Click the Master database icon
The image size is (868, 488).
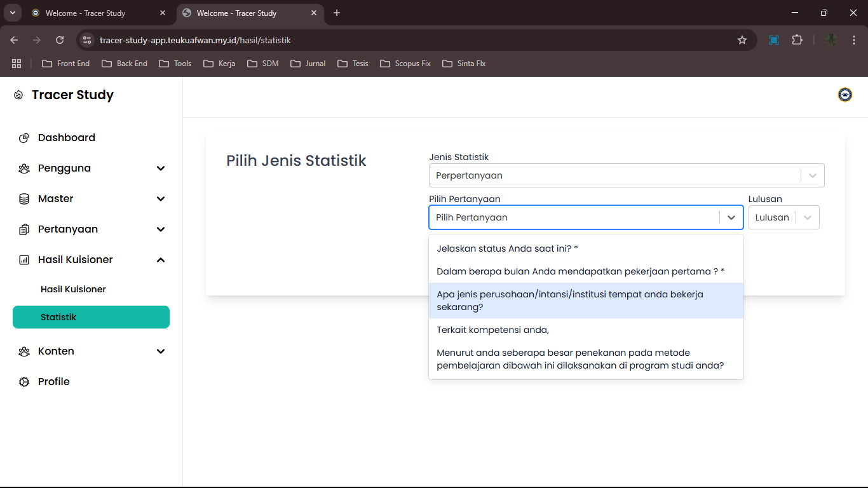(24, 199)
